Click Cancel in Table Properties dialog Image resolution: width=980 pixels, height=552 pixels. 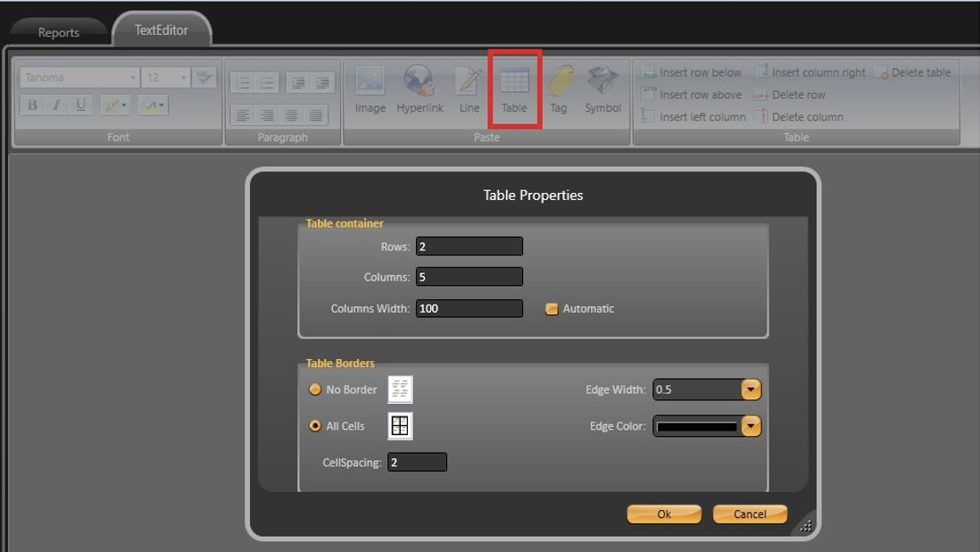750,514
